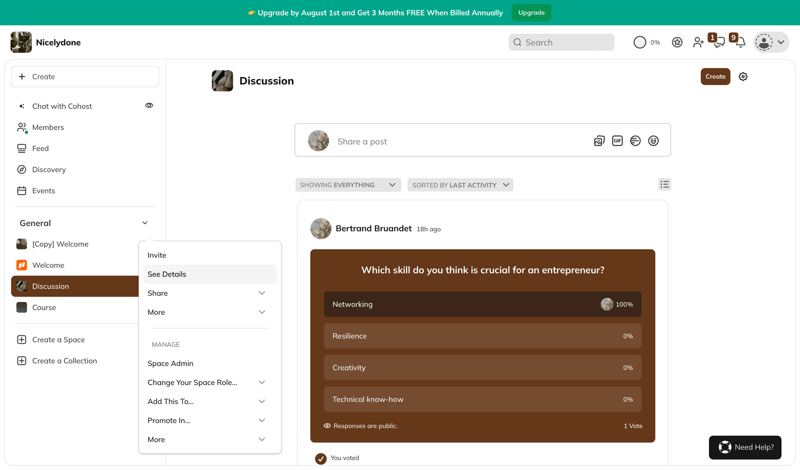Collapse the General section in sidebar
Image resolution: width=800 pixels, height=470 pixels.
coord(145,223)
